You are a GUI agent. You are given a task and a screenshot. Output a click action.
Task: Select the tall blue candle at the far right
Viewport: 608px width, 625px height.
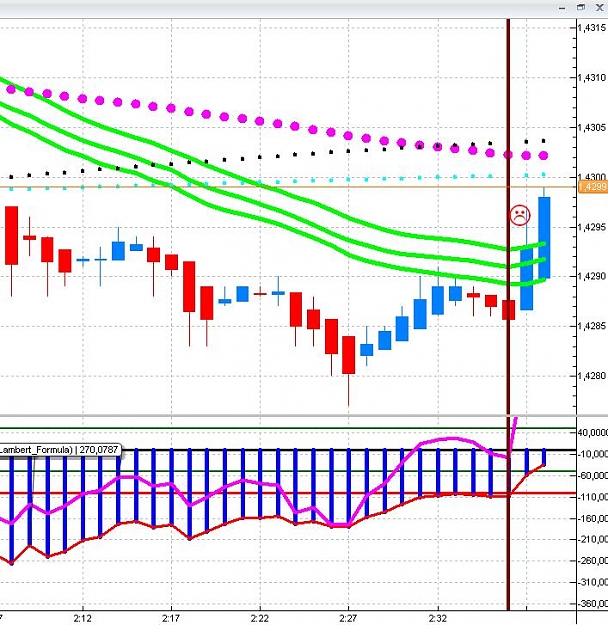[544, 238]
